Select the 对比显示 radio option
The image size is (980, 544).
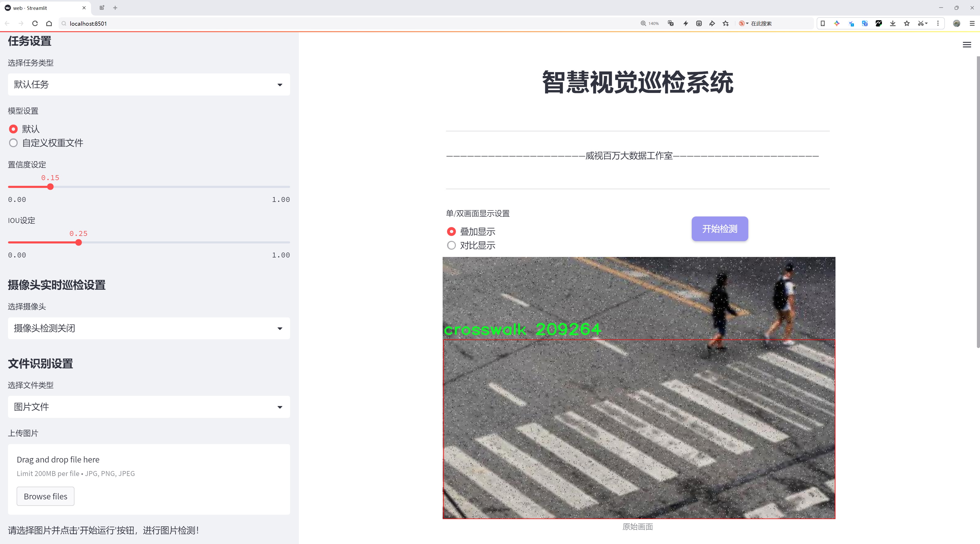[x=451, y=245]
